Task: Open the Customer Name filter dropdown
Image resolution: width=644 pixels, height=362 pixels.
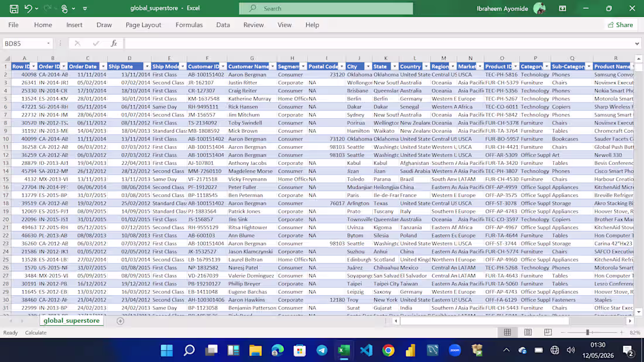Action: pos(272,67)
